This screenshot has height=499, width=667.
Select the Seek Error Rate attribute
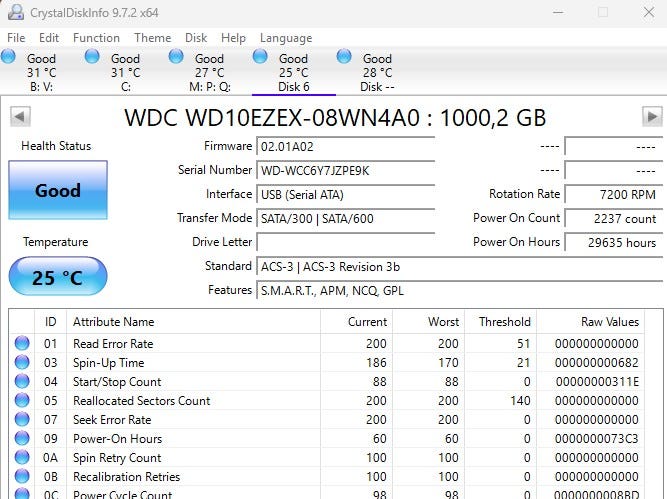112,419
